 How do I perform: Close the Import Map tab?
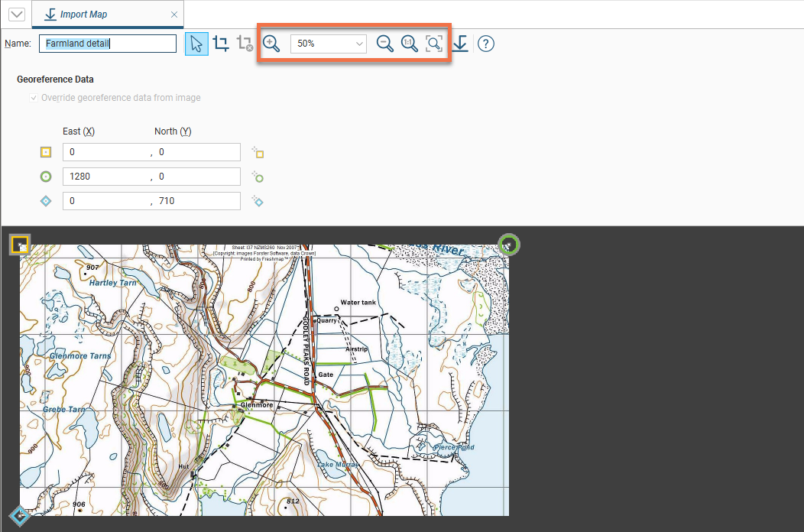tap(174, 15)
